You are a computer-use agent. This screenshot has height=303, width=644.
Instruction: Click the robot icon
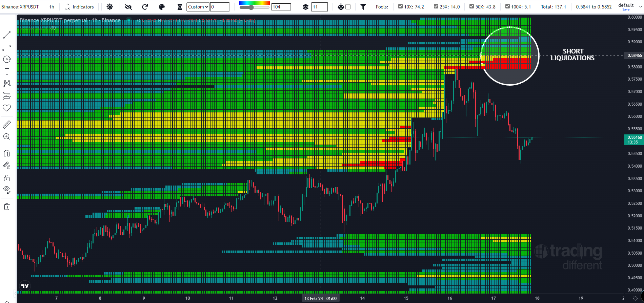click(341, 7)
